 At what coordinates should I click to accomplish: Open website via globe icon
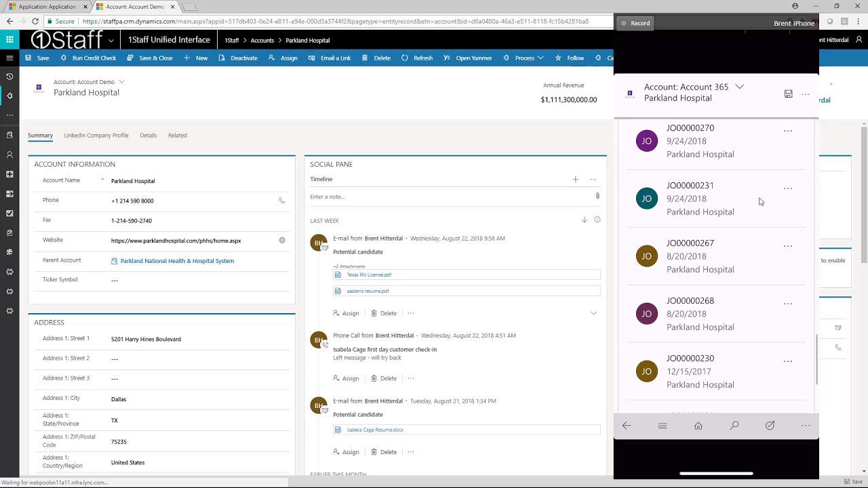pyautogui.click(x=282, y=241)
